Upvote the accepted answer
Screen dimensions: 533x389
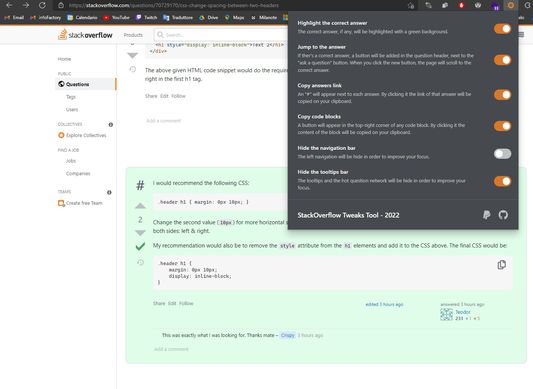coord(140,206)
